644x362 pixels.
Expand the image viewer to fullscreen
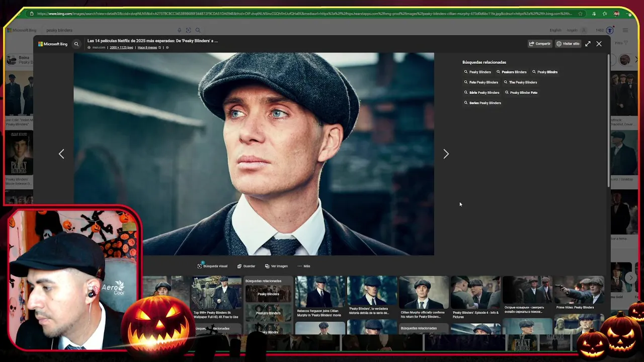pos(588,44)
